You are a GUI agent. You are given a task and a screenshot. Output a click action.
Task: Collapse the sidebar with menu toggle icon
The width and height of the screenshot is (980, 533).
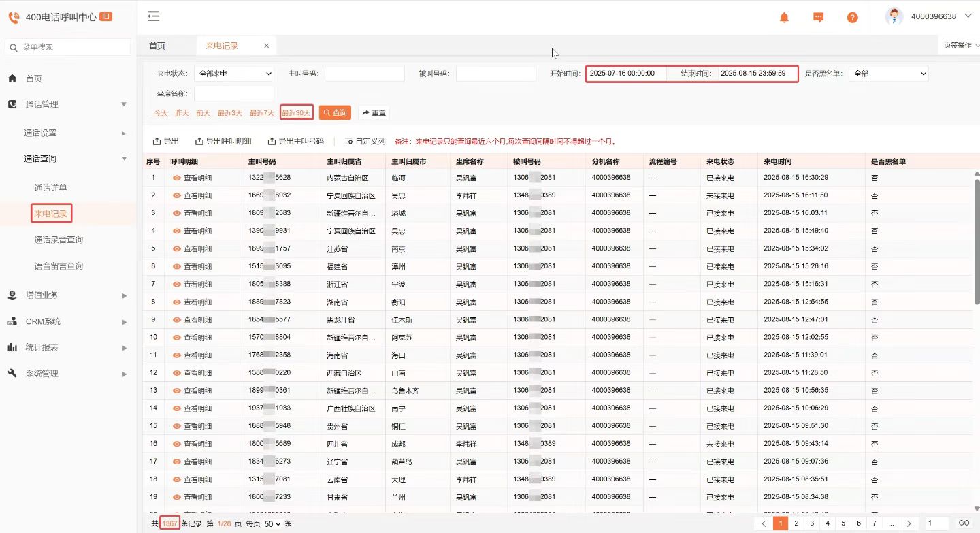[x=154, y=16]
